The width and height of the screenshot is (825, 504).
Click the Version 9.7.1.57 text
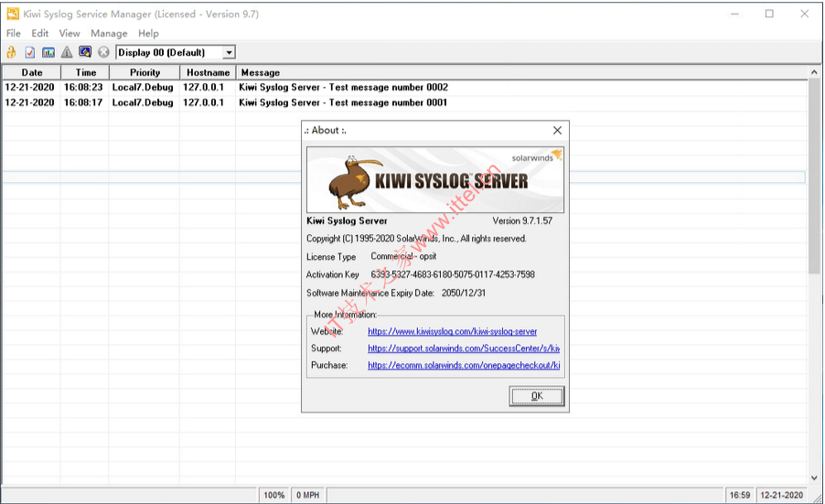click(522, 221)
